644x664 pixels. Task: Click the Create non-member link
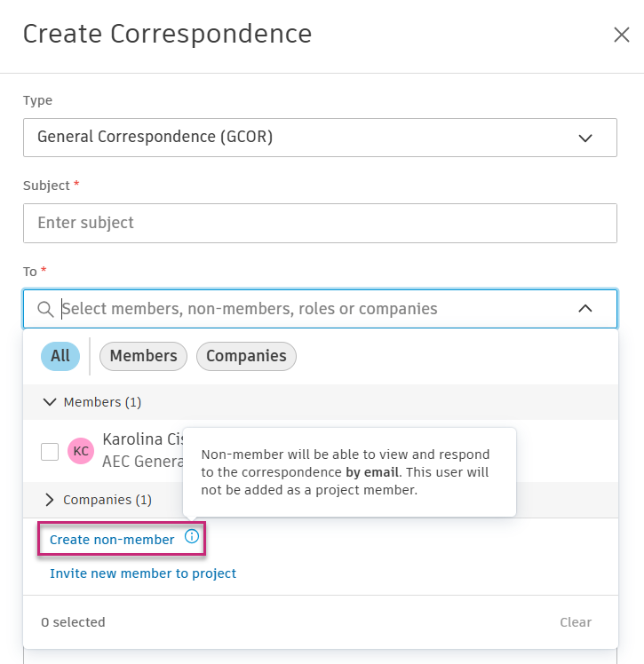pyautogui.click(x=112, y=540)
